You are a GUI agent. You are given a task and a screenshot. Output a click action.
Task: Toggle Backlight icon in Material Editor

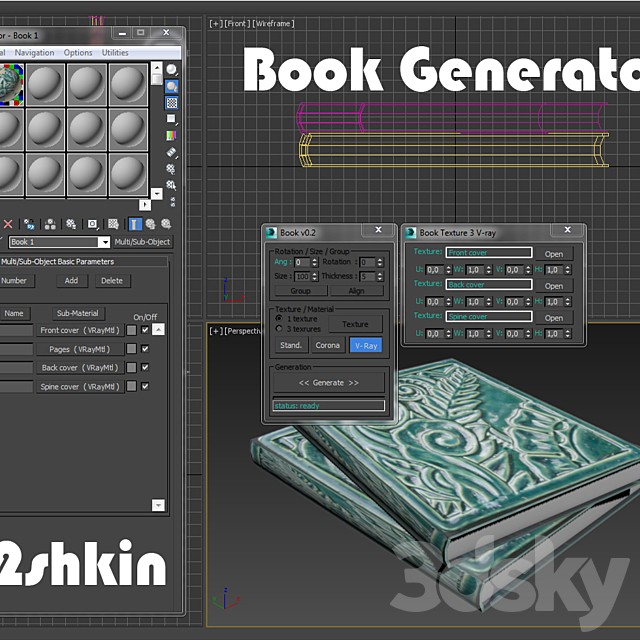[x=172, y=87]
